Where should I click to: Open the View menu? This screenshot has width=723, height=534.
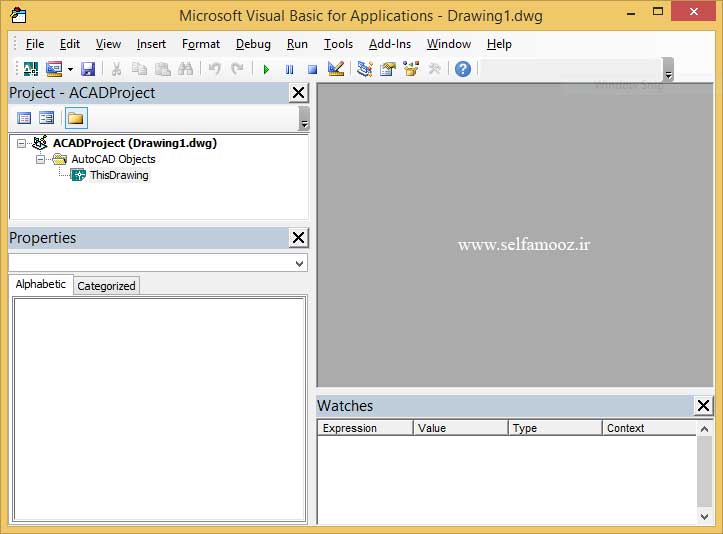tap(108, 44)
